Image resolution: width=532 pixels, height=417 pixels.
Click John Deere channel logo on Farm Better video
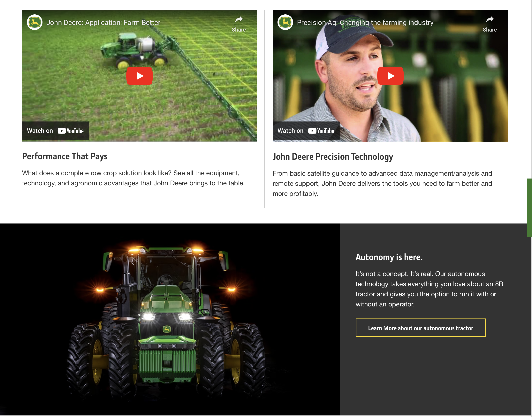coord(34,22)
